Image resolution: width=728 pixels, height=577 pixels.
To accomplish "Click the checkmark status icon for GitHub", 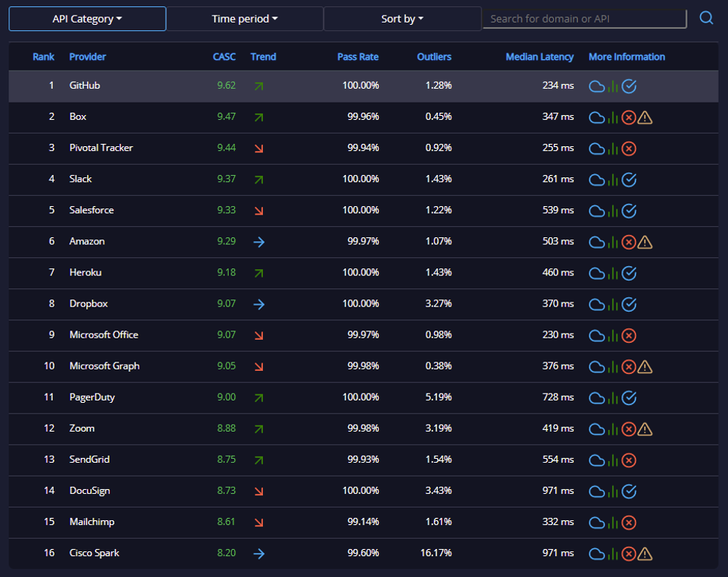I will 628,86.
